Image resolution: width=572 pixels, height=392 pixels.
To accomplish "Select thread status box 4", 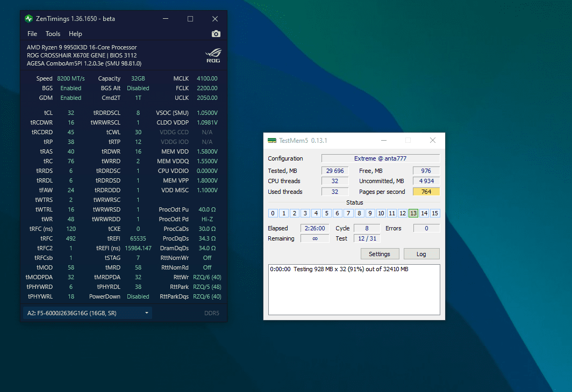I will (316, 213).
